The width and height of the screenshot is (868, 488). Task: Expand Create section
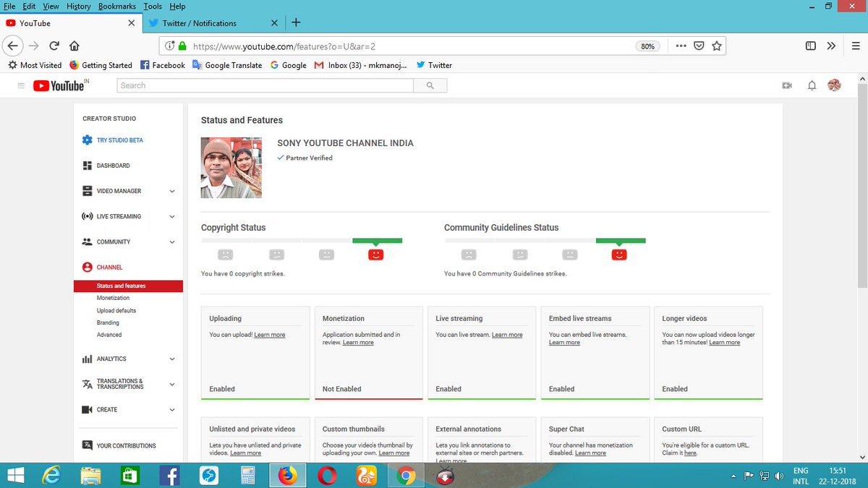click(172, 410)
